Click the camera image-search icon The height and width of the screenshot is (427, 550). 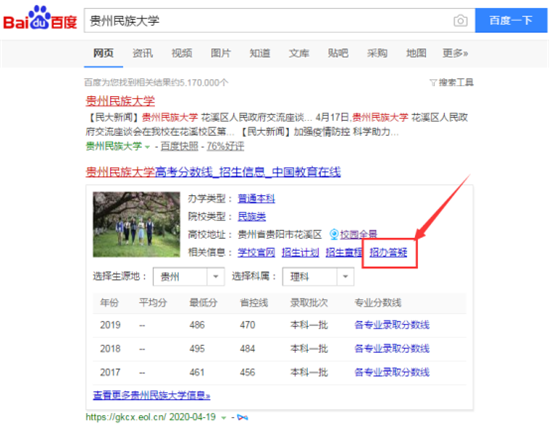[460, 21]
